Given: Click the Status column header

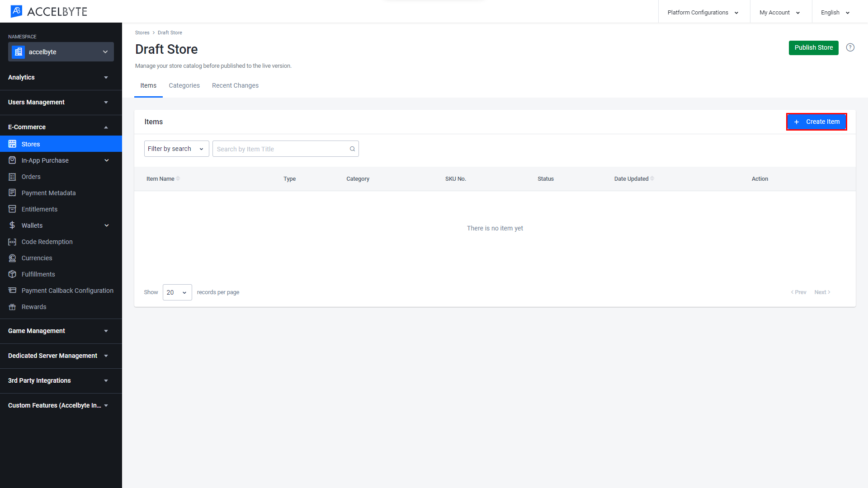Looking at the screenshot, I should click(546, 179).
